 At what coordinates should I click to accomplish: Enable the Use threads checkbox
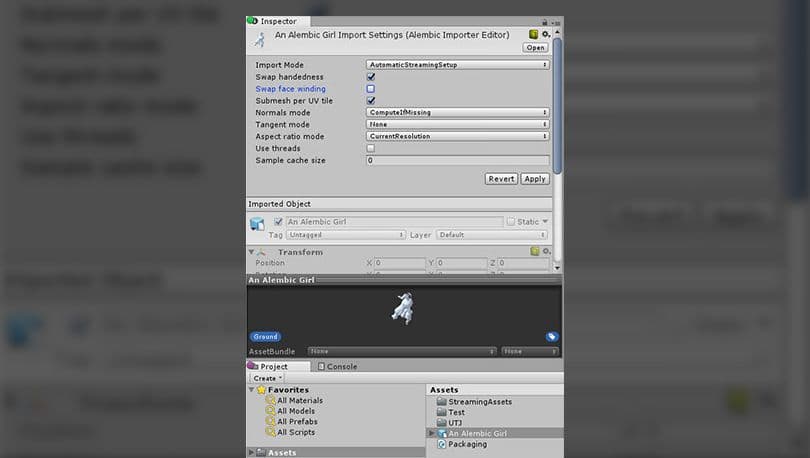click(371, 148)
